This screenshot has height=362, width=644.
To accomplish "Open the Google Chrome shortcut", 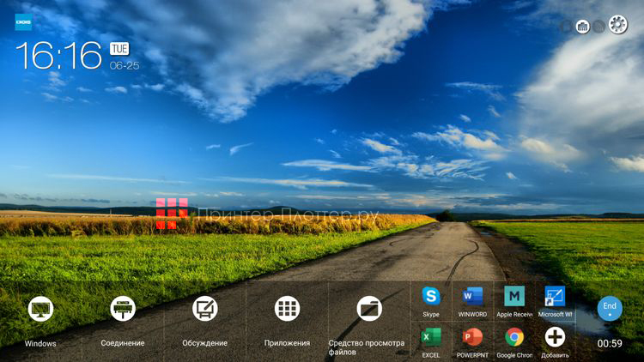I will click(514, 337).
